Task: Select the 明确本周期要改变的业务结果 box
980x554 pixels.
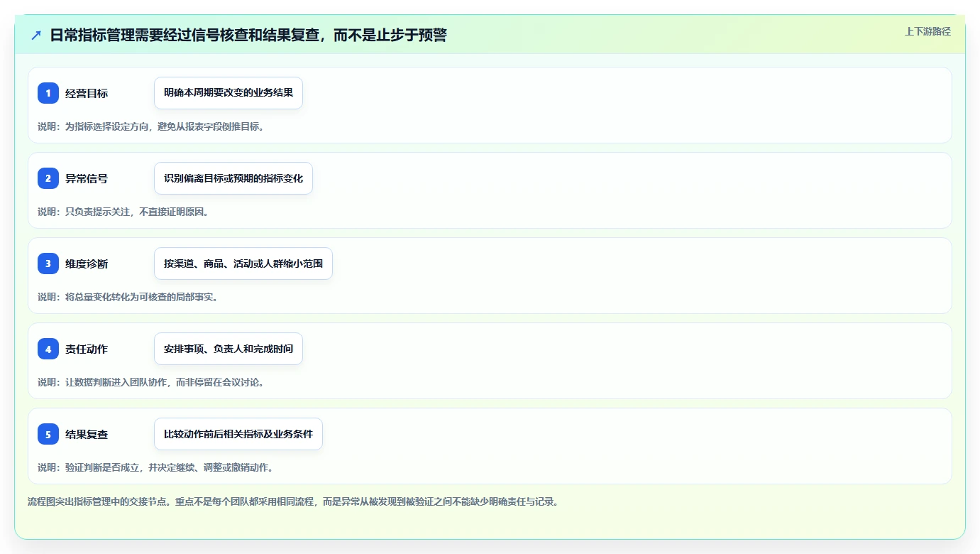Action: 229,93
